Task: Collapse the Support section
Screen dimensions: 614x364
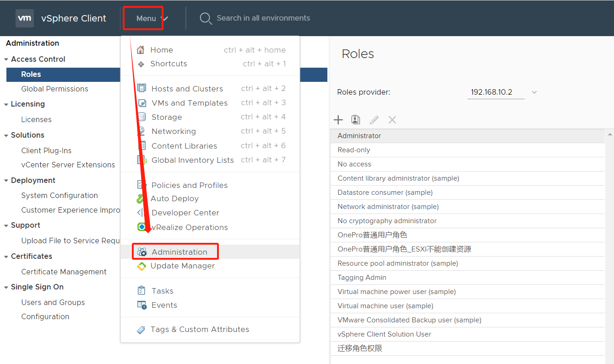Action: [x=6, y=225]
